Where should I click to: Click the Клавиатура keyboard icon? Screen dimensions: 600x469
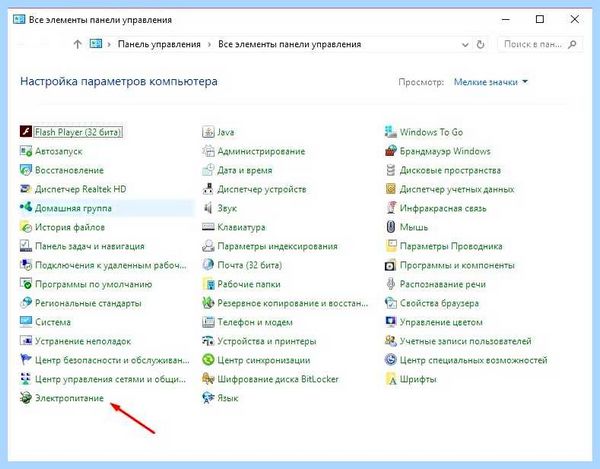click(208, 227)
